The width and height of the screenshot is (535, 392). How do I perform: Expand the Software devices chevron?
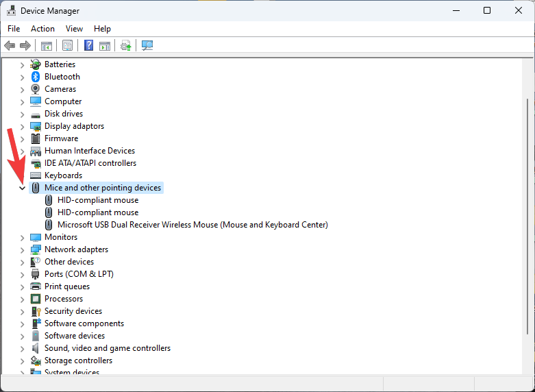pyautogui.click(x=22, y=336)
